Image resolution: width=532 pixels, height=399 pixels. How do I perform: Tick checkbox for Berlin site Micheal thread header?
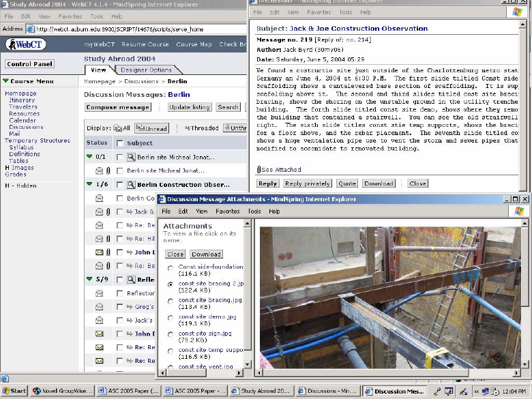119,157
